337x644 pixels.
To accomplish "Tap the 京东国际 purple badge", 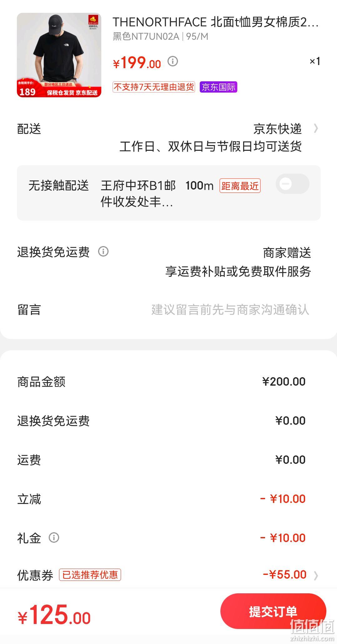I will [x=219, y=87].
